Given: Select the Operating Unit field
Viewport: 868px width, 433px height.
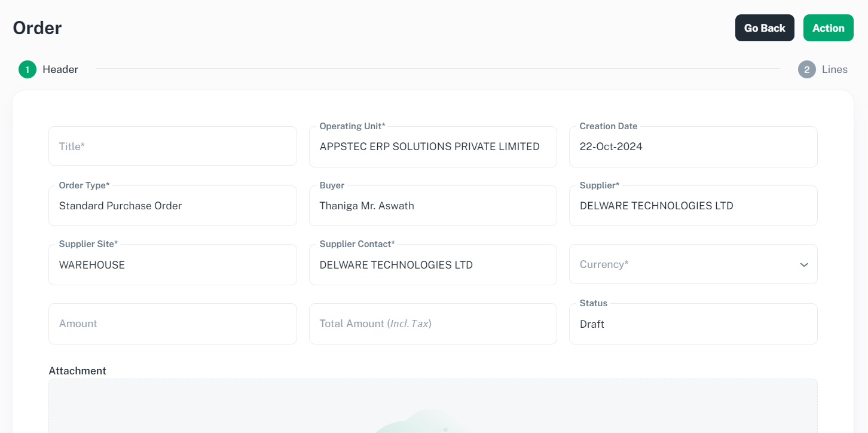Looking at the screenshot, I should 433,147.
